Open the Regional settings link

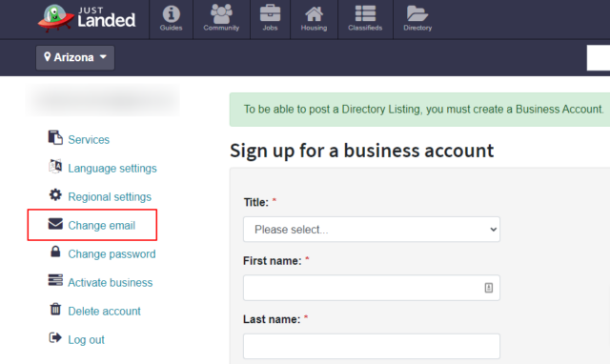110,197
